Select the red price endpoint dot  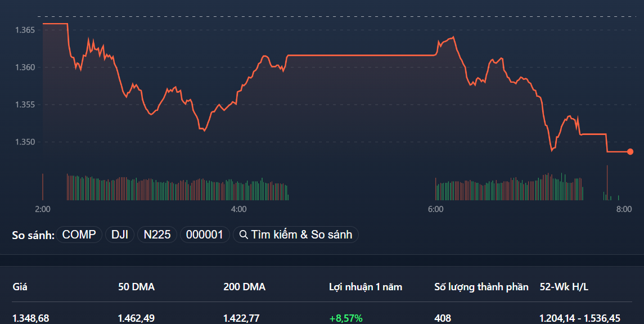pyautogui.click(x=629, y=151)
